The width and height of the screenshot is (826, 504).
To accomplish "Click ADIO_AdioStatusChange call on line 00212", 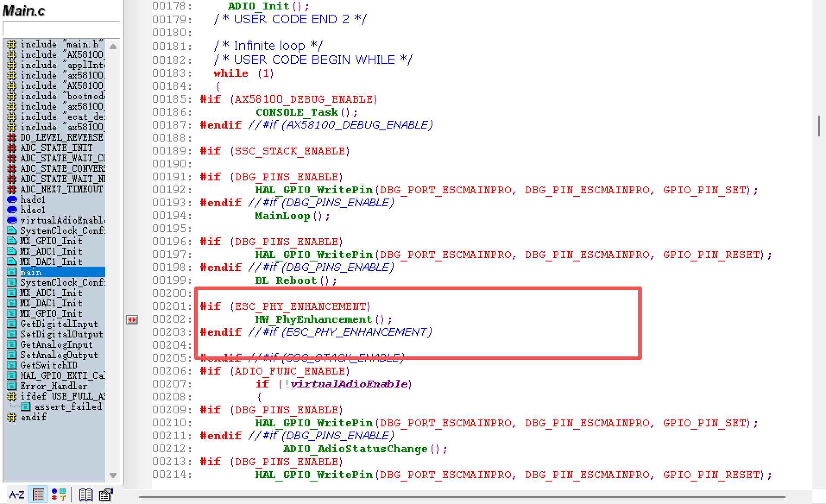I will point(355,449).
